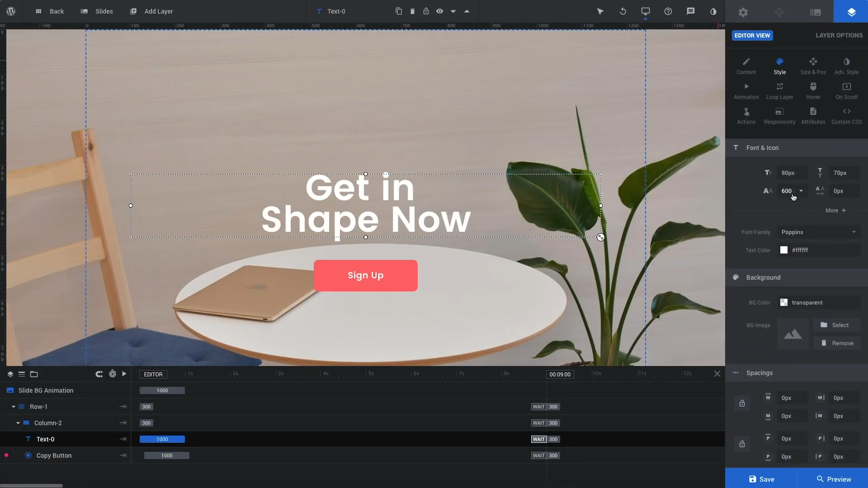
Task: Lock the selected layer in the toolbar
Action: [x=426, y=11]
